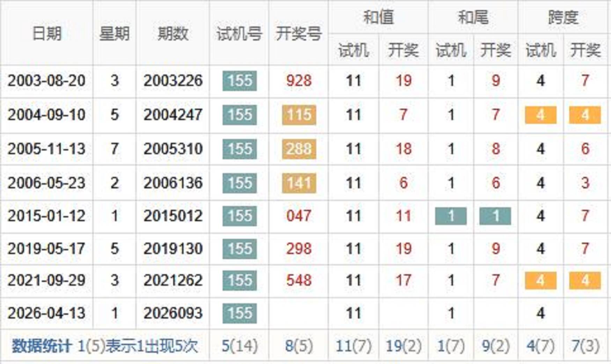611x364 pixels.
Task: Select the 试机号 column header
Action: 239,34
